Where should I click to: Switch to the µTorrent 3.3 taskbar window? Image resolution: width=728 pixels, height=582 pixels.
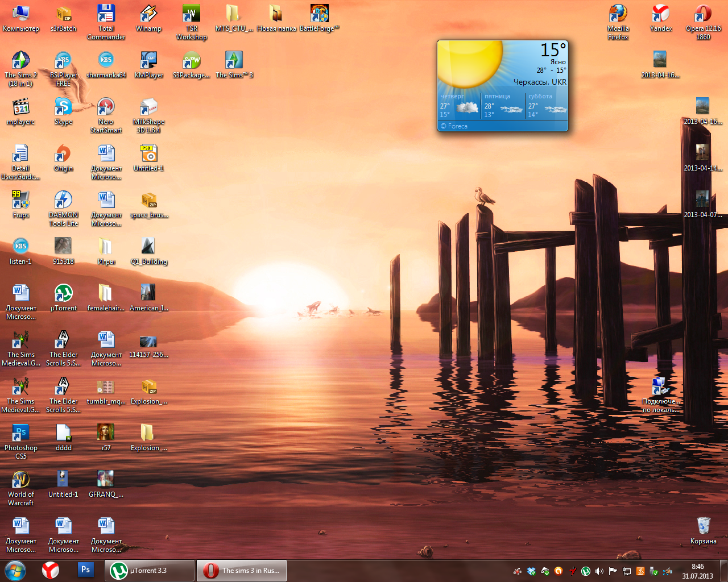pos(149,571)
